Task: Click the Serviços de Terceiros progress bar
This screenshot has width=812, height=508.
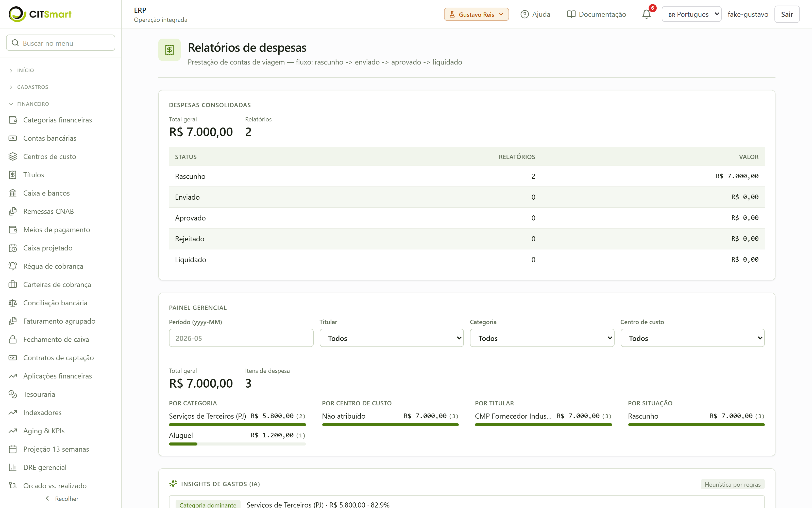Action: pos(237,425)
